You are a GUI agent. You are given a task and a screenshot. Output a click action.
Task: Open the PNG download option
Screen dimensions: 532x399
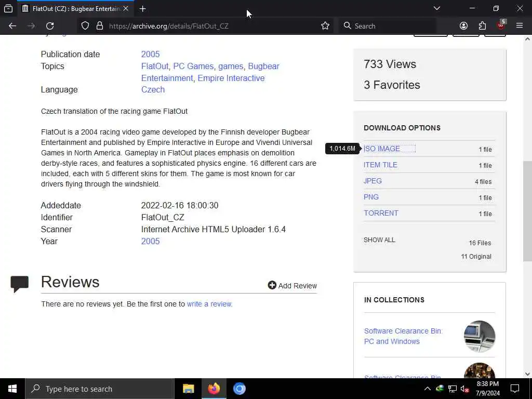click(371, 197)
